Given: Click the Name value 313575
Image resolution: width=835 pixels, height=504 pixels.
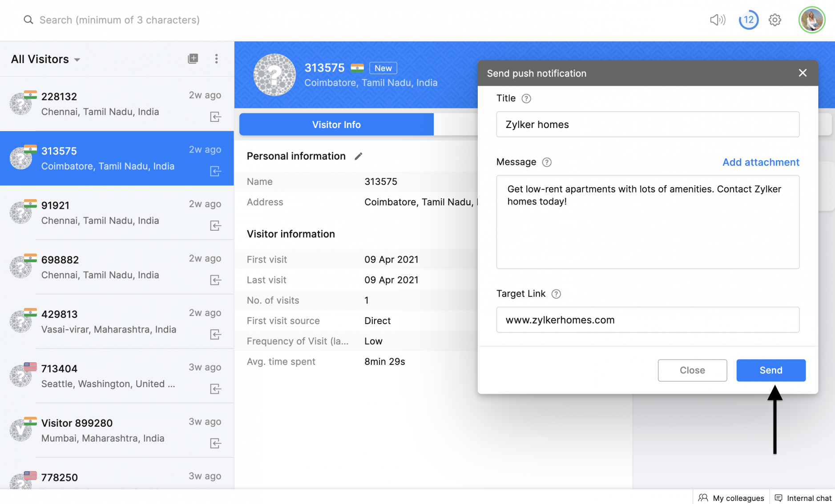Looking at the screenshot, I should (x=381, y=181).
